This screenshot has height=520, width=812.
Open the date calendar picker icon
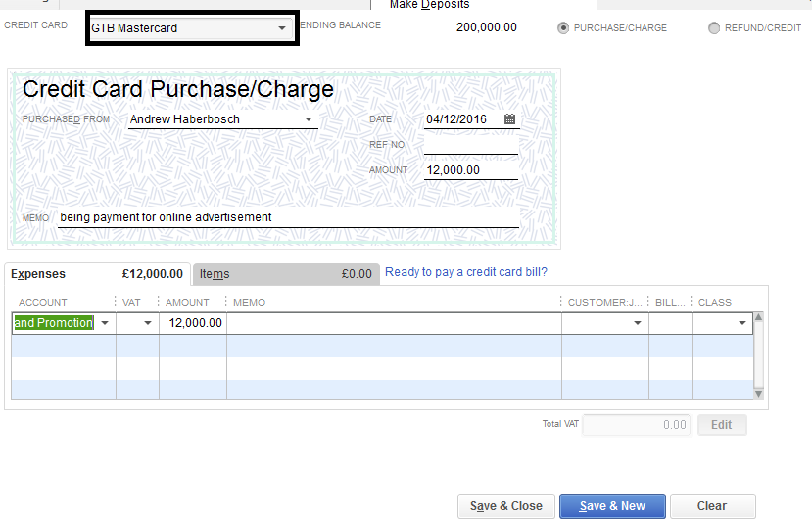coord(509,119)
